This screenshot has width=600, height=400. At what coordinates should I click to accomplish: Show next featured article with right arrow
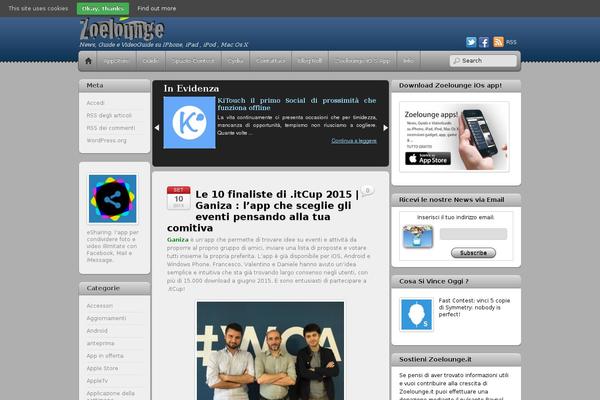click(x=385, y=128)
